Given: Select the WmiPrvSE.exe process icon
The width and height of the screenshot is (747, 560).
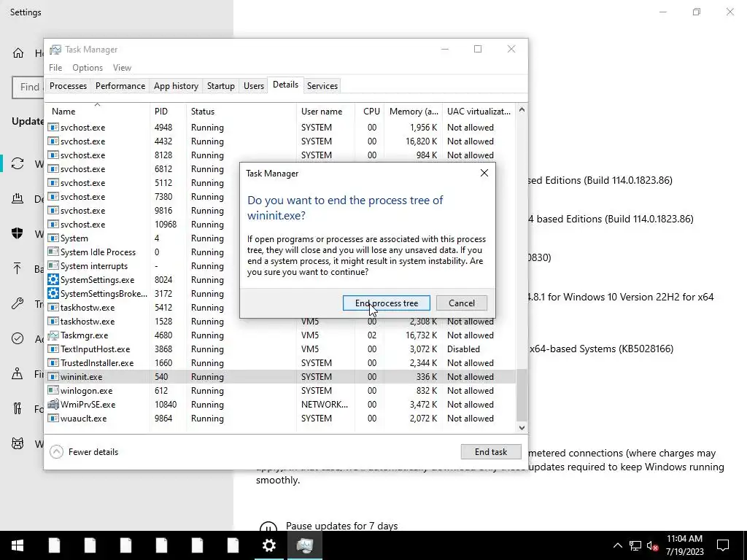Looking at the screenshot, I should coord(53,404).
